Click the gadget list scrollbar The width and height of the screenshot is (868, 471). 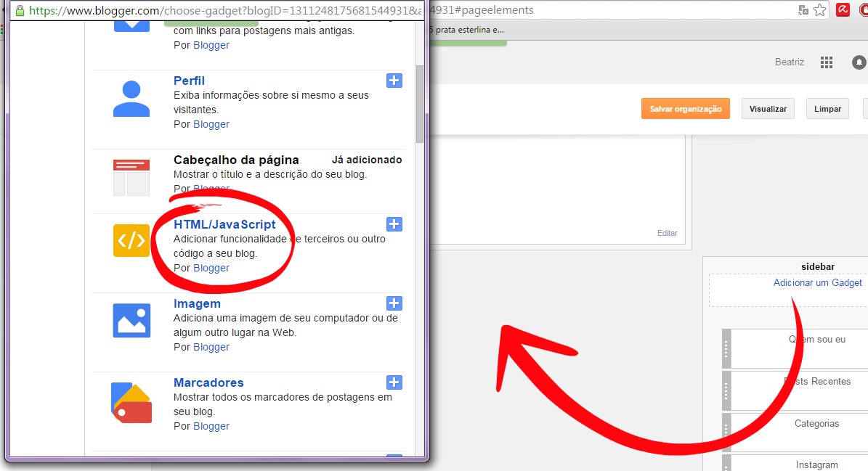point(420,102)
